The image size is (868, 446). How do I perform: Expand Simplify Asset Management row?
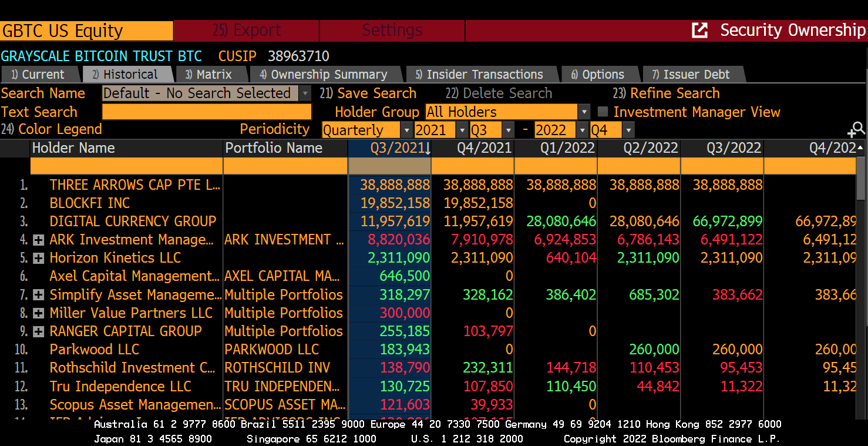click(x=39, y=295)
